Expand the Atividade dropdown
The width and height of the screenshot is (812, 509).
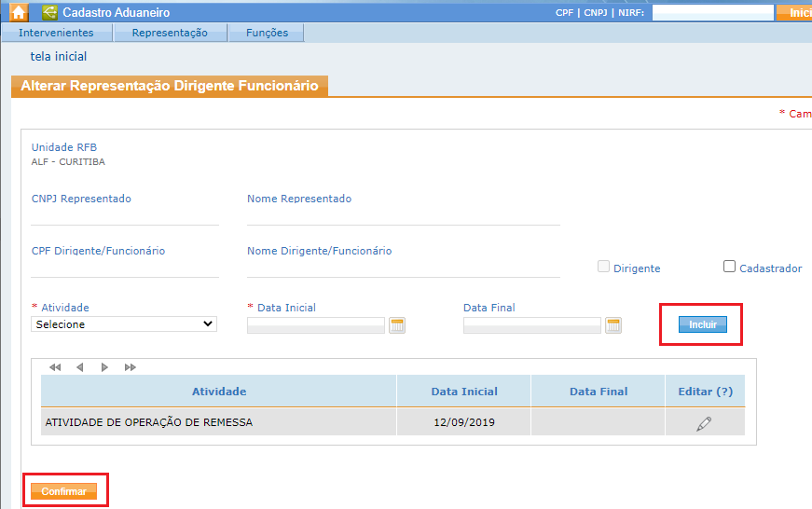pos(124,324)
